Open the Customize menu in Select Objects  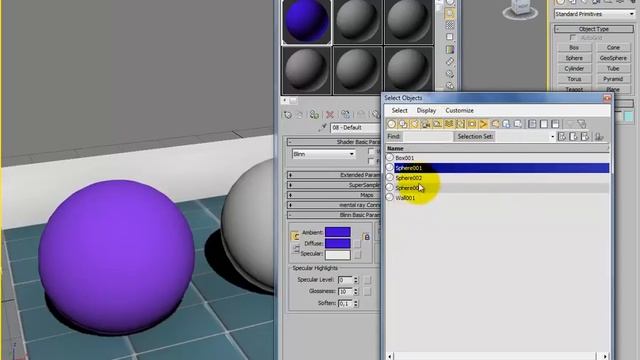pyautogui.click(x=460, y=111)
